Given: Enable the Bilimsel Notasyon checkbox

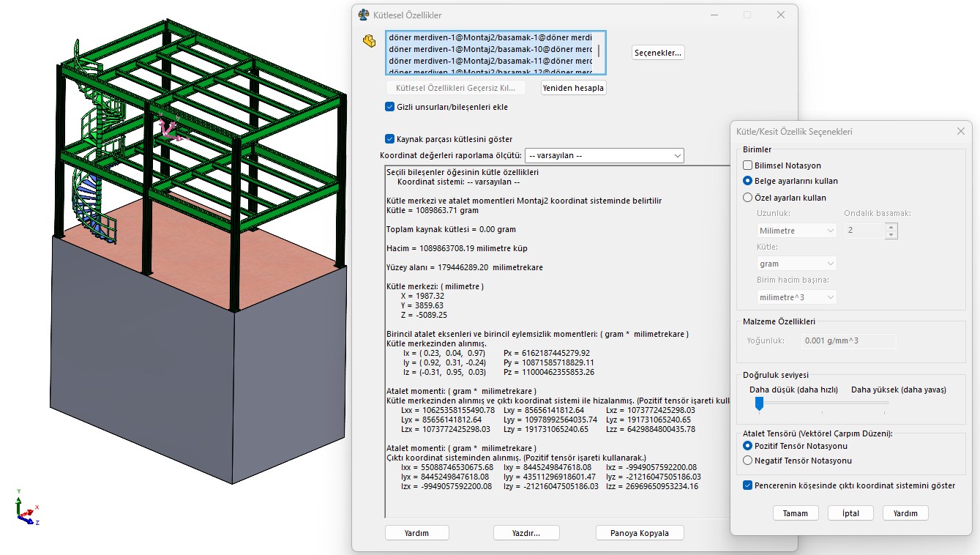Looking at the screenshot, I should [747, 165].
